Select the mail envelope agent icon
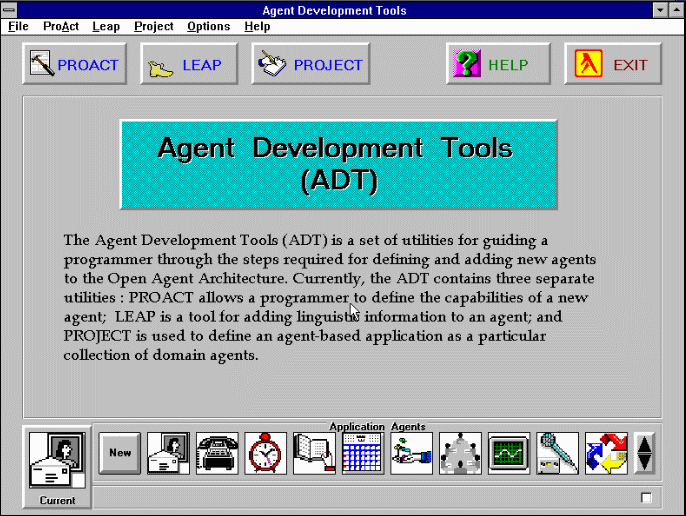Image resolution: width=686 pixels, height=516 pixels. click(x=168, y=453)
